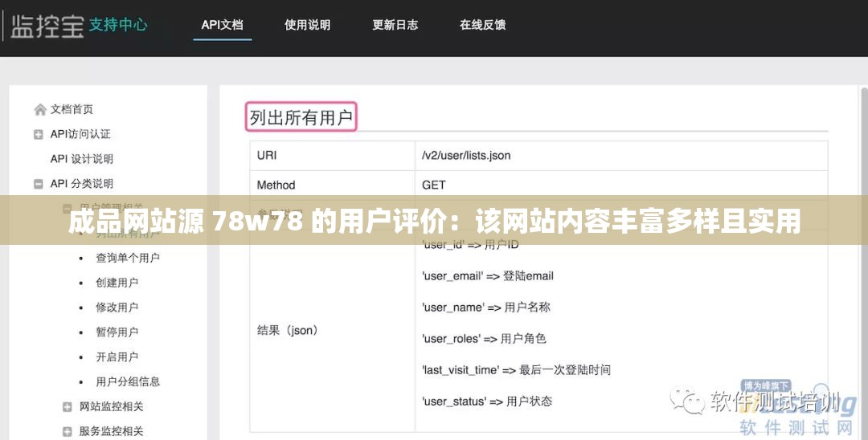The width and height of the screenshot is (868, 440).
Task: Click the 网站监控相关 label
Action: pyautogui.click(x=111, y=407)
